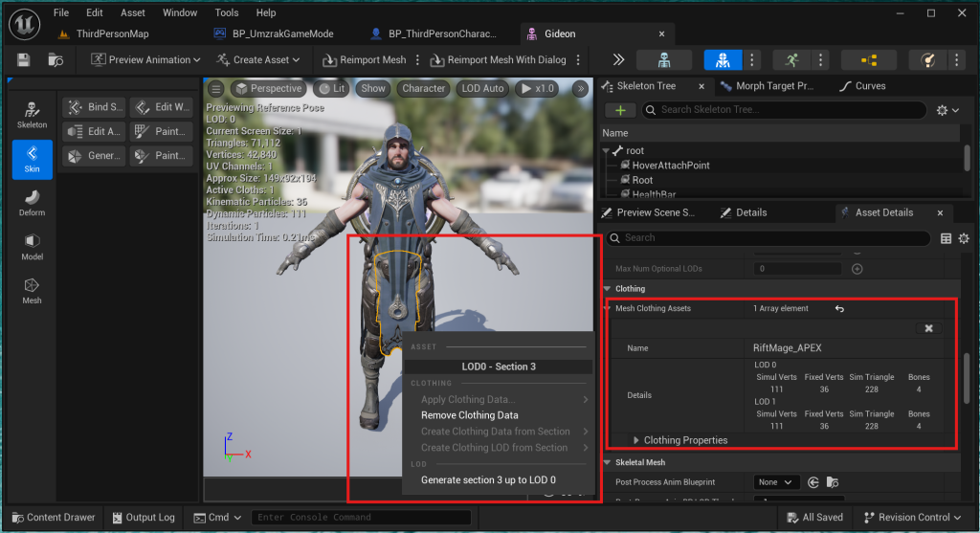The height and width of the screenshot is (533, 980).
Task: Open the Content Drawer
Action: (x=54, y=518)
